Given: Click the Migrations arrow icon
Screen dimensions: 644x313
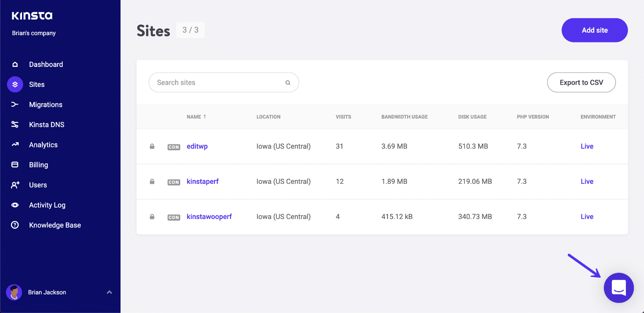Looking at the screenshot, I should (x=15, y=105).
